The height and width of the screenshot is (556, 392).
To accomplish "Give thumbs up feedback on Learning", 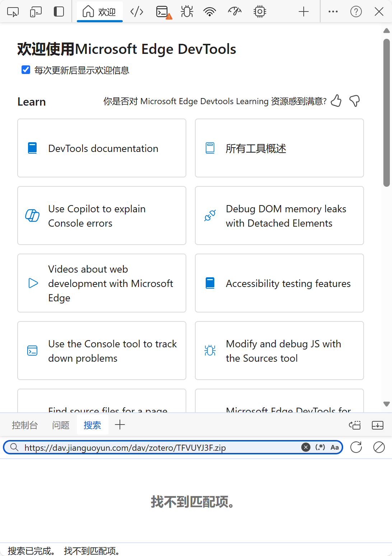I will pos(336,101).
